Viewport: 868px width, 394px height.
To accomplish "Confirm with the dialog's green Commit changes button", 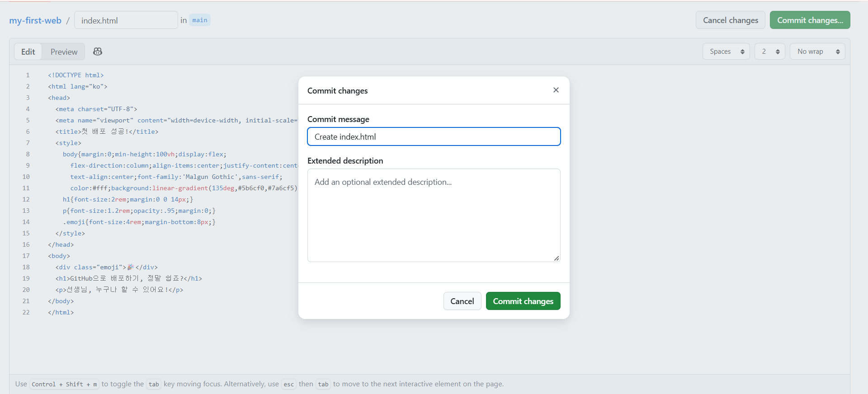I will click(523, 301).
